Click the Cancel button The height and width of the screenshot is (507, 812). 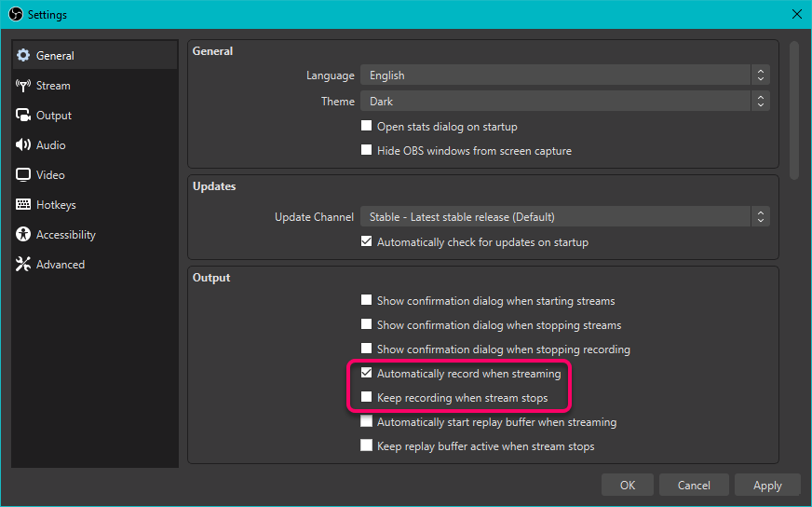point(694,486)
